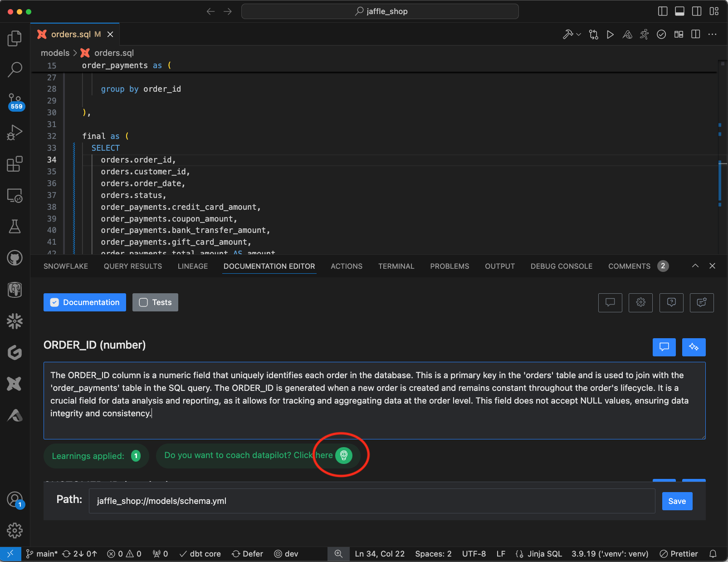The image size is (728, 562).
Task: Open the Testing flask view
Action: coord(15,227)
